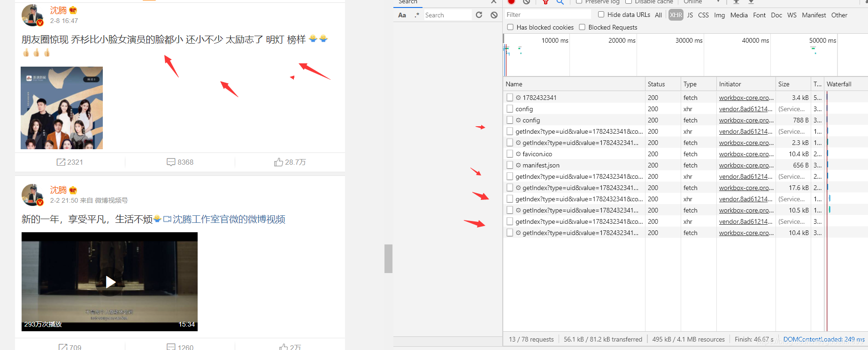Check Blocked Requests
Screen dimensions: 868x350
click(582, 27)
